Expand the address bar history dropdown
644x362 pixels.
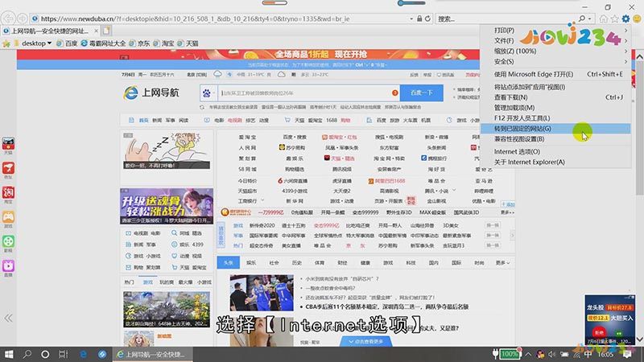point(411,19)
